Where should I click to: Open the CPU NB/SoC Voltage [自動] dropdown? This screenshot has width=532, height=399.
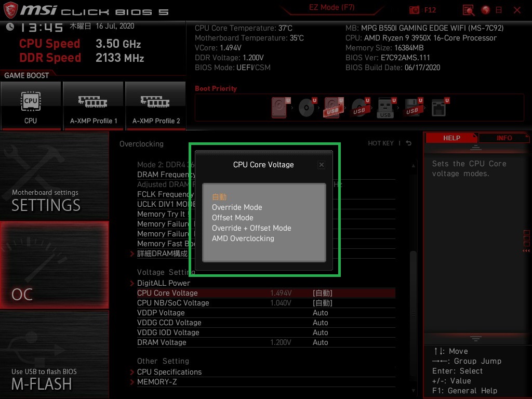322,303
